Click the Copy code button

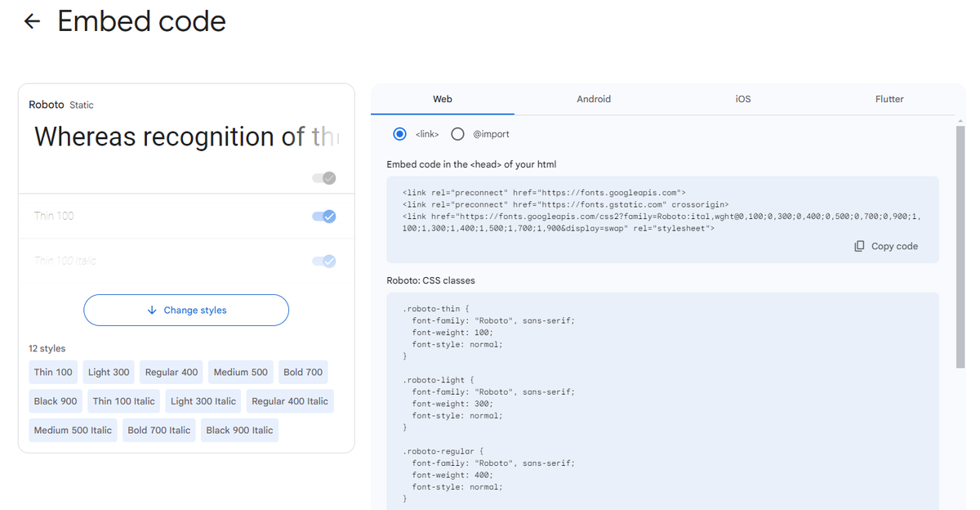[x=886, y=246]
